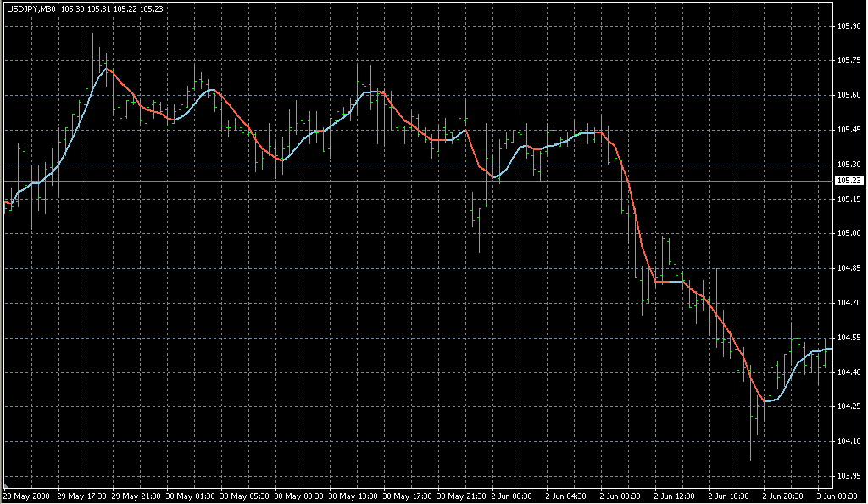
Task: Select the 30 May 01:30 time label
Action: click(189, 496)
